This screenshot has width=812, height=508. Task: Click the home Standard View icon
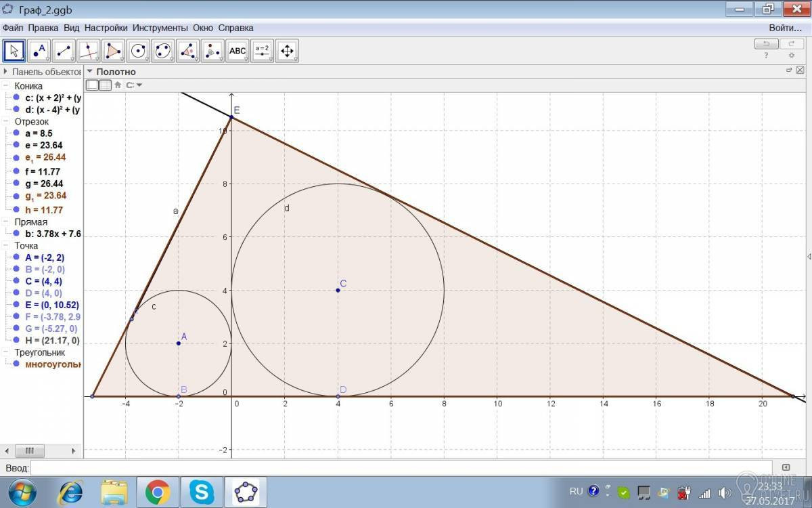(118, 85)
